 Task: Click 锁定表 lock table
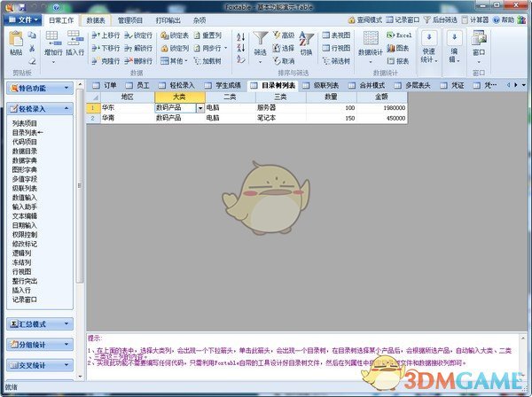point(175,35)
